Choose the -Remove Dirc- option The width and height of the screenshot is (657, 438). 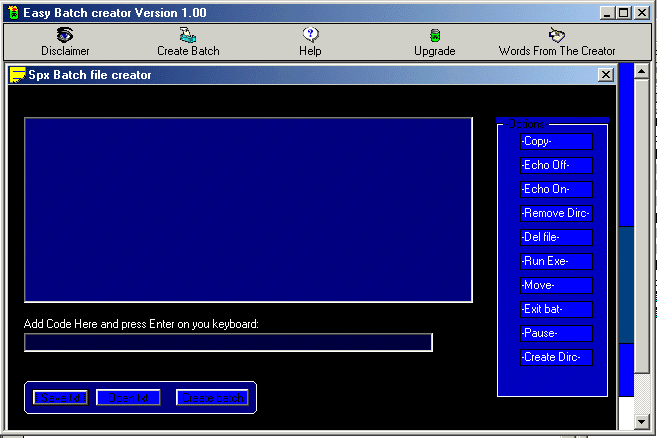pos(556,213)
